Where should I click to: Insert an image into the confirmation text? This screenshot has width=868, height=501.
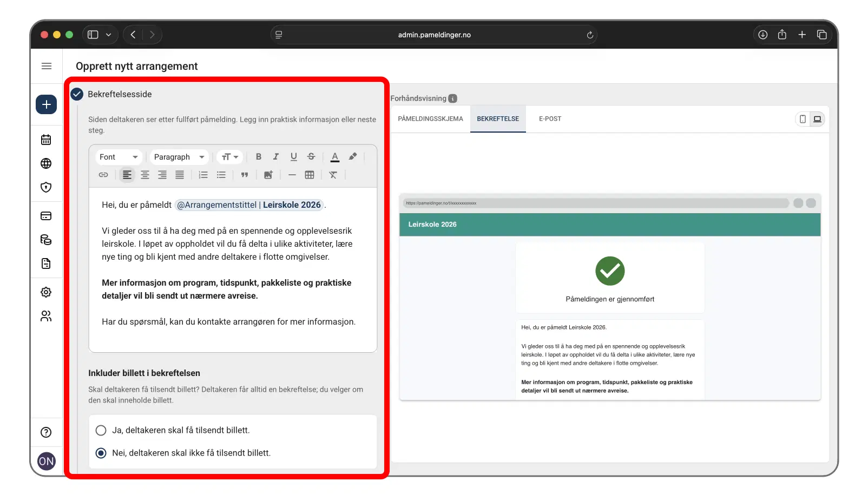[x=268, y=175]
